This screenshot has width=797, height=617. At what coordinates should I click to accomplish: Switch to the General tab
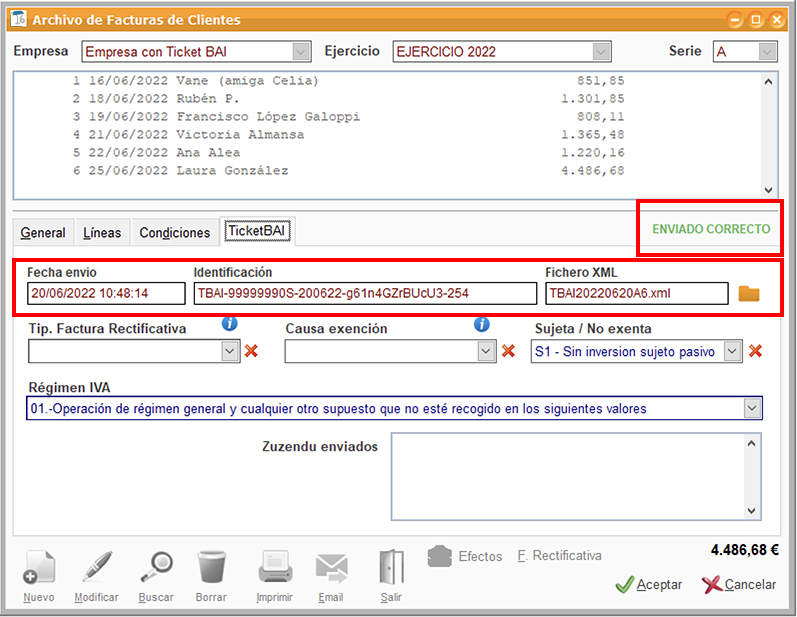(x=43, y=233)
